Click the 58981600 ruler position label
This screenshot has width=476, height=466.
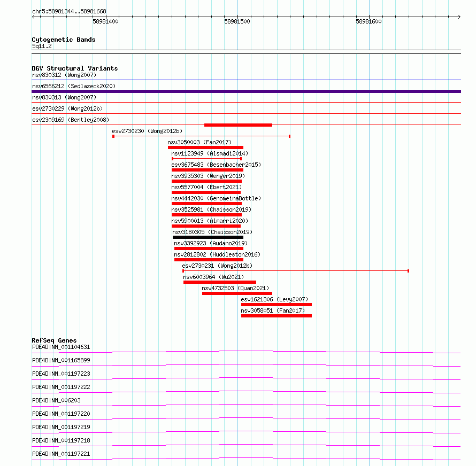click(x=368, y=21)
